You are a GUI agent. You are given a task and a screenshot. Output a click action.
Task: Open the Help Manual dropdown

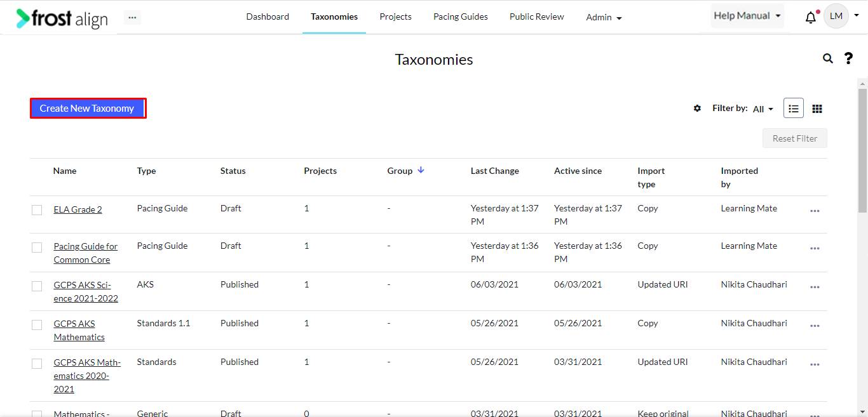(747, 15)
